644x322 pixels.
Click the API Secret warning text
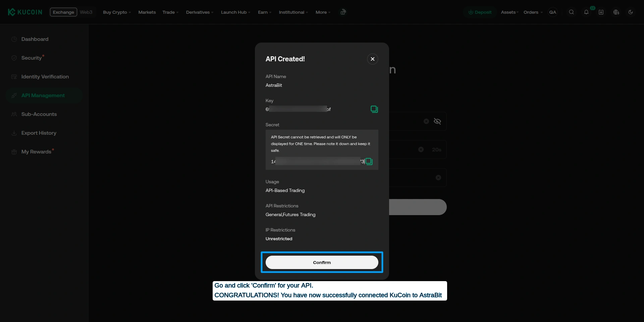tap(321, 144)
